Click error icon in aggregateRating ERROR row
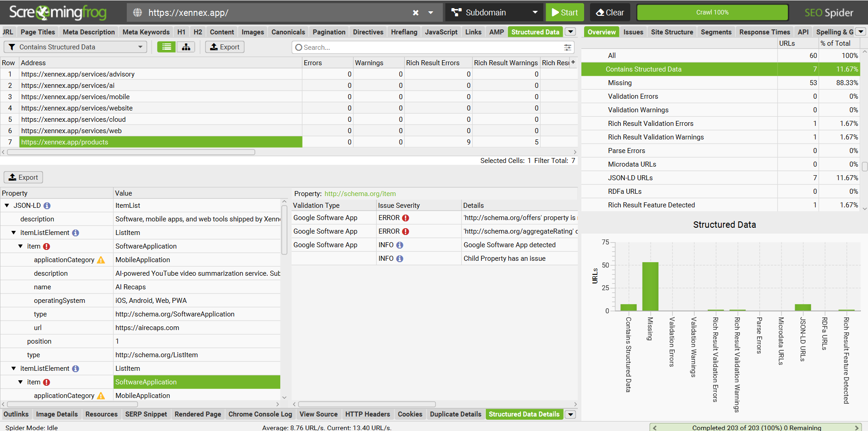This screenshot has width=868, height=431. (x=406, y=231)
